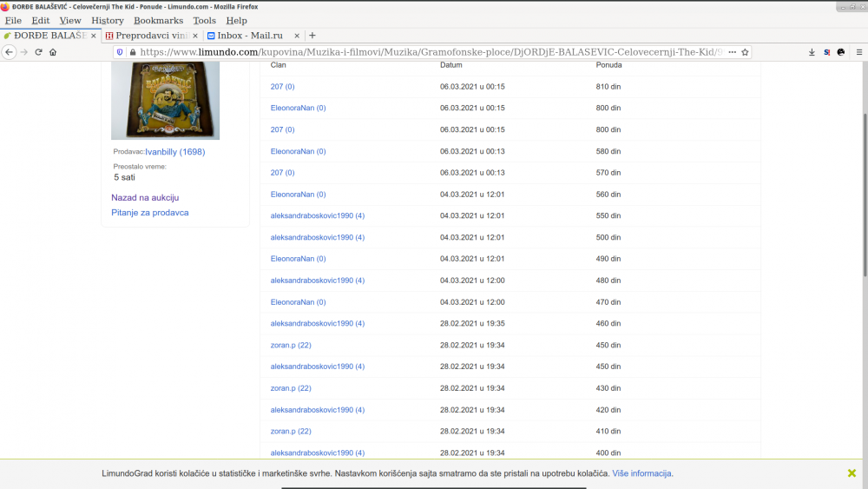Open the Firefox hamburger menu
Screen dimensions: 868x489
click(x=858, y=52)
